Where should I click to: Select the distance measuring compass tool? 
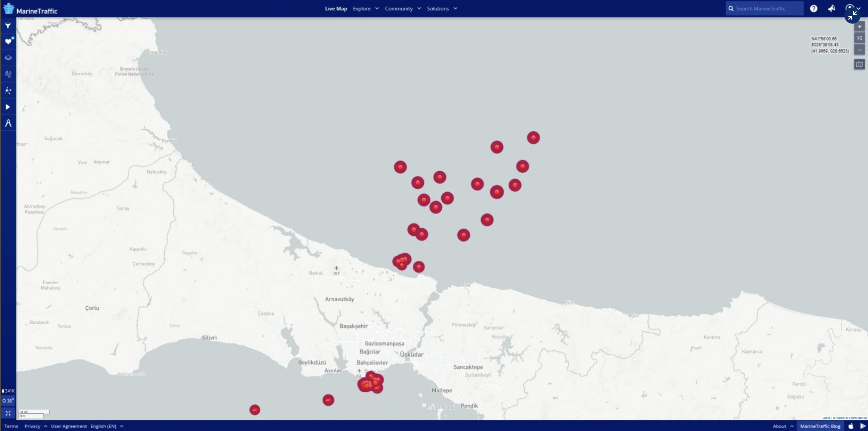8,123
